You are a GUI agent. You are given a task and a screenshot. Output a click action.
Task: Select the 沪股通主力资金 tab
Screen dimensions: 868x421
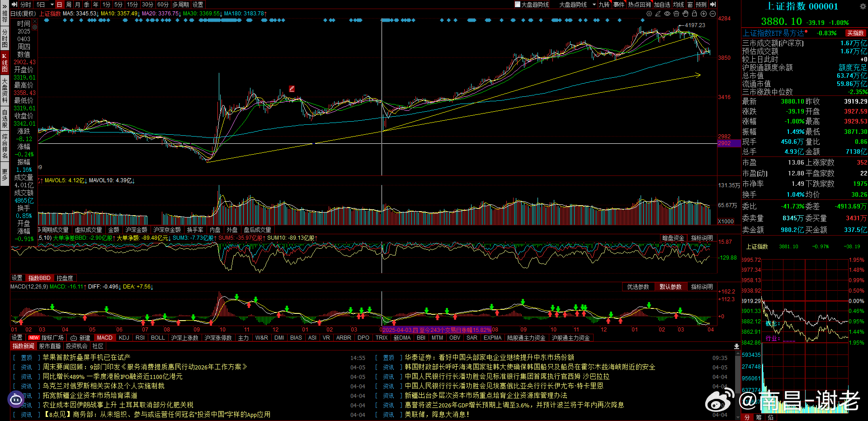571,338
